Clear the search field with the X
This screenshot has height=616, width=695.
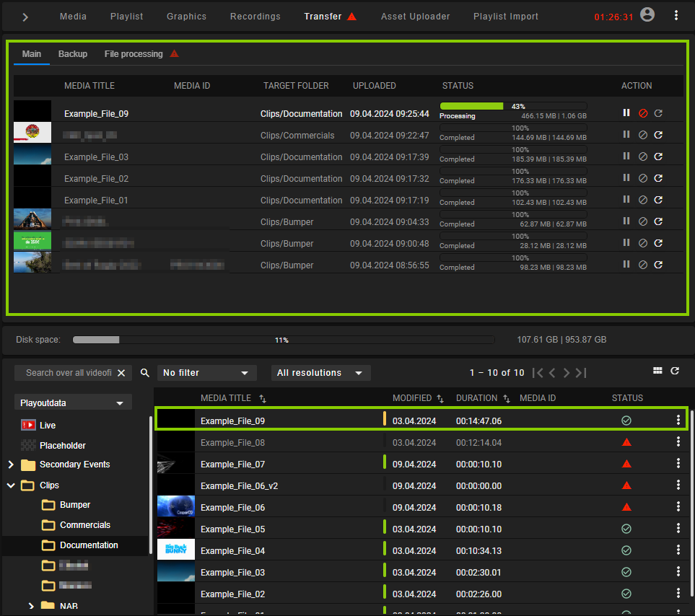122,373
